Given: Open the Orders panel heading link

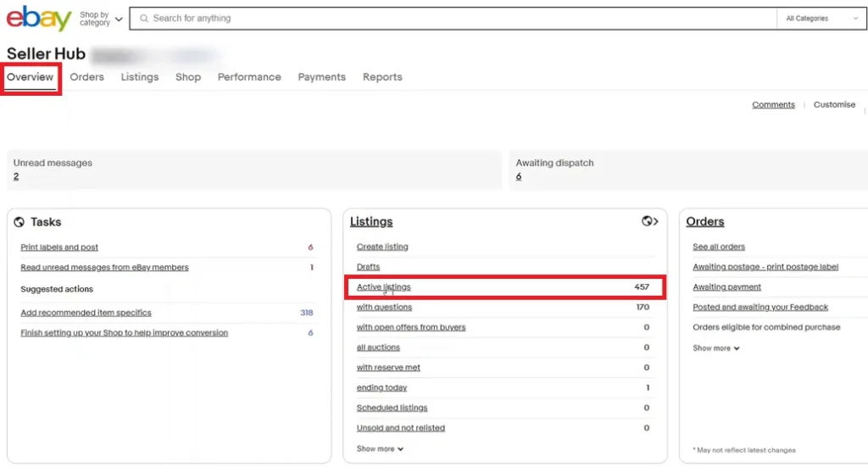Looking at the screenshot, I should coord(705,221).
